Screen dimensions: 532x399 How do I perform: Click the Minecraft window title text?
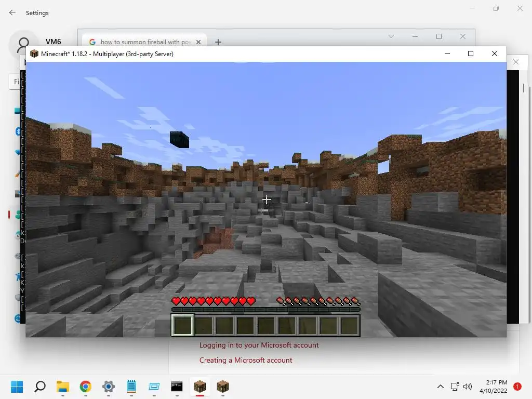[x=107, y=54]
